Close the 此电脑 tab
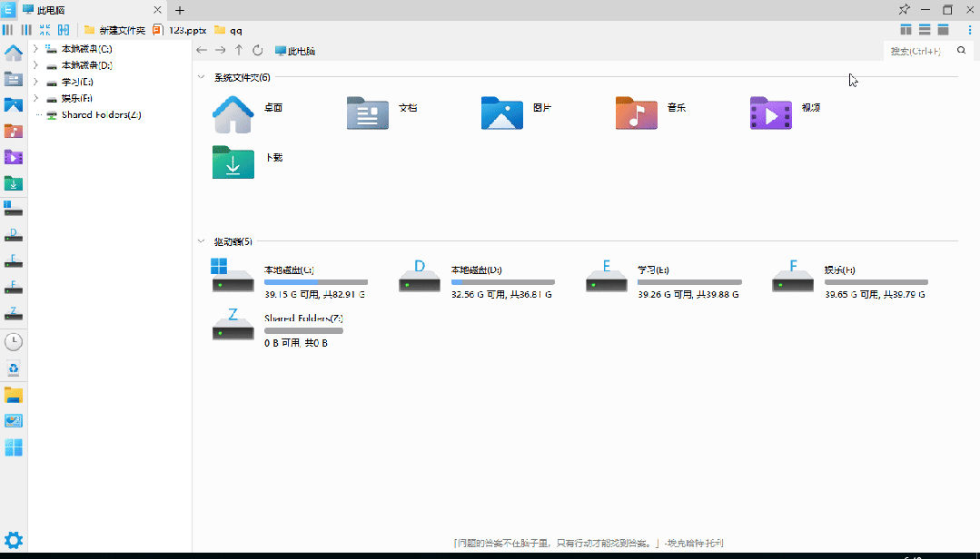980x559 pixels. click(157, 10)
